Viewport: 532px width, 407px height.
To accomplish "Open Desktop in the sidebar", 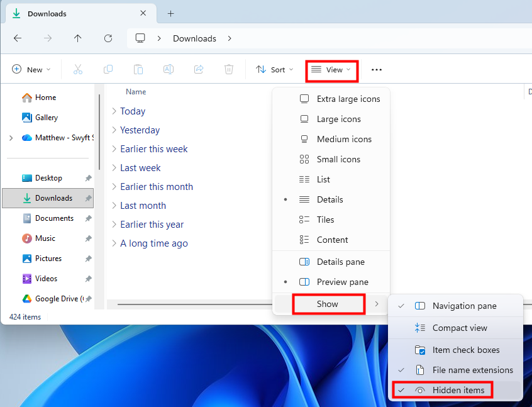I will 42,178.
